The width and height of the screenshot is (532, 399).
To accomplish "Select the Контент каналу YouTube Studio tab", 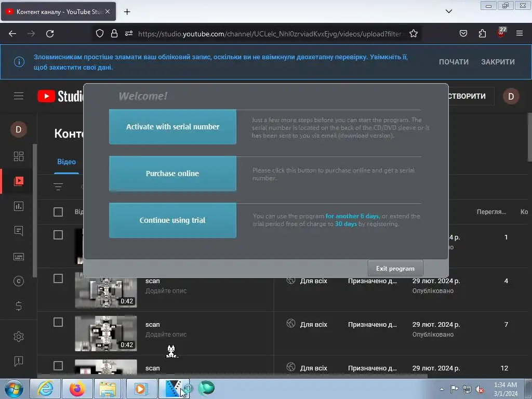I will [58, 11].
